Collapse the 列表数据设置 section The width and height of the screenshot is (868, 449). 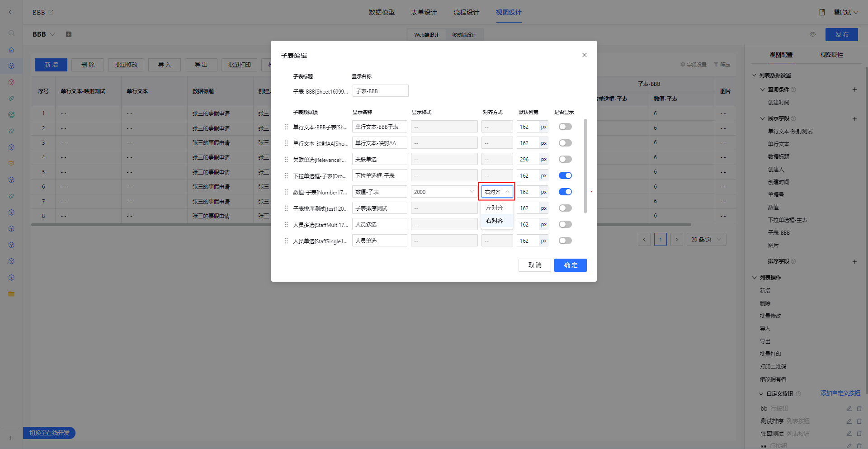(754, 76)
